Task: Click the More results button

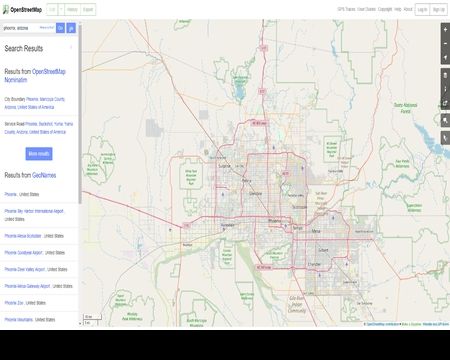Action: point(39,154)
